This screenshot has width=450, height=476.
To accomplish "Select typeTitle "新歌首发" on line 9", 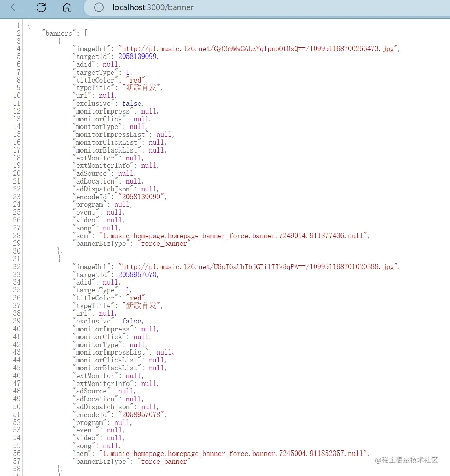I will pyautogui.click(x=141, y=88).
